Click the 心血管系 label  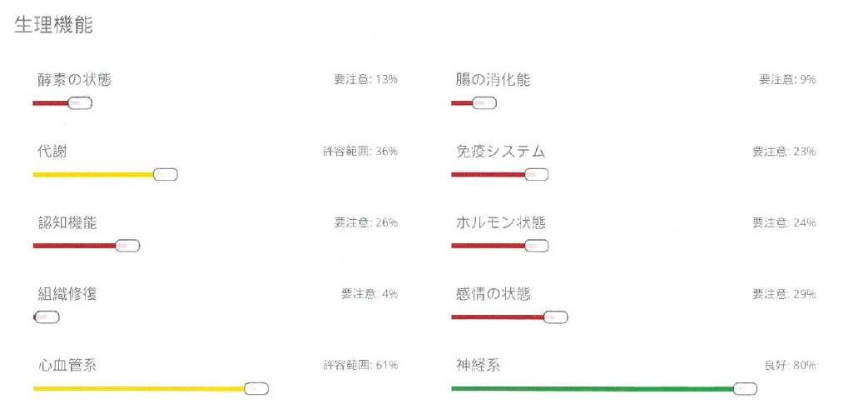(x=68, y=365)
